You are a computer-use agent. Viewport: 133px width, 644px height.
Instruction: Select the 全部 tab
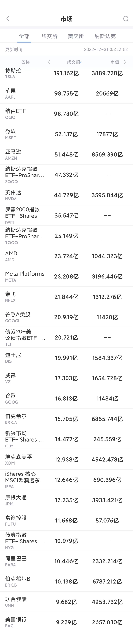[x=24, y=36]
